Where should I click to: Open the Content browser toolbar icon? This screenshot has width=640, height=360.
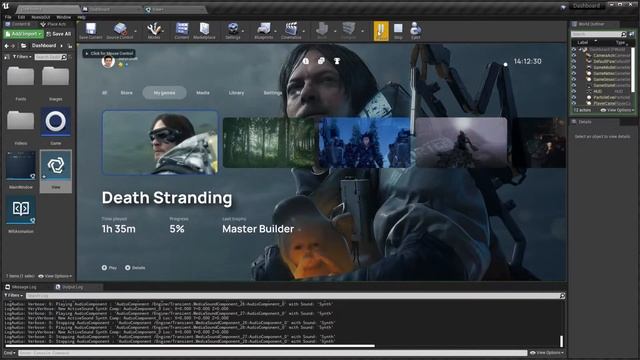182,29
